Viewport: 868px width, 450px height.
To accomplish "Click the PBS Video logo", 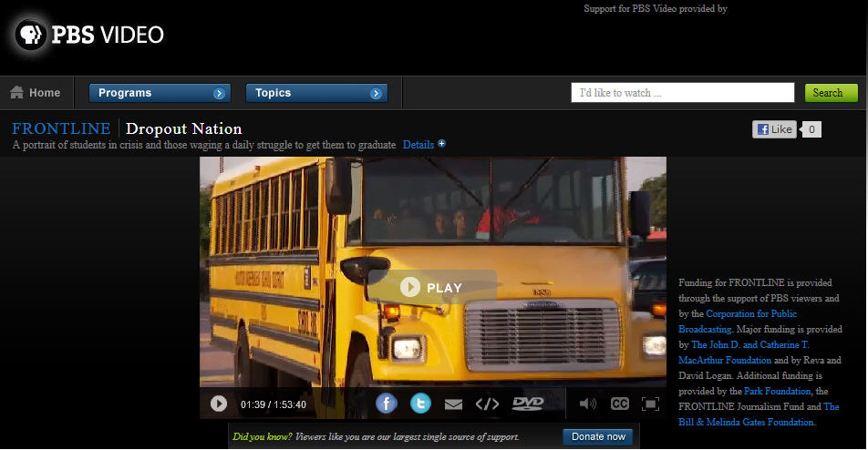I will click(89, 36).
